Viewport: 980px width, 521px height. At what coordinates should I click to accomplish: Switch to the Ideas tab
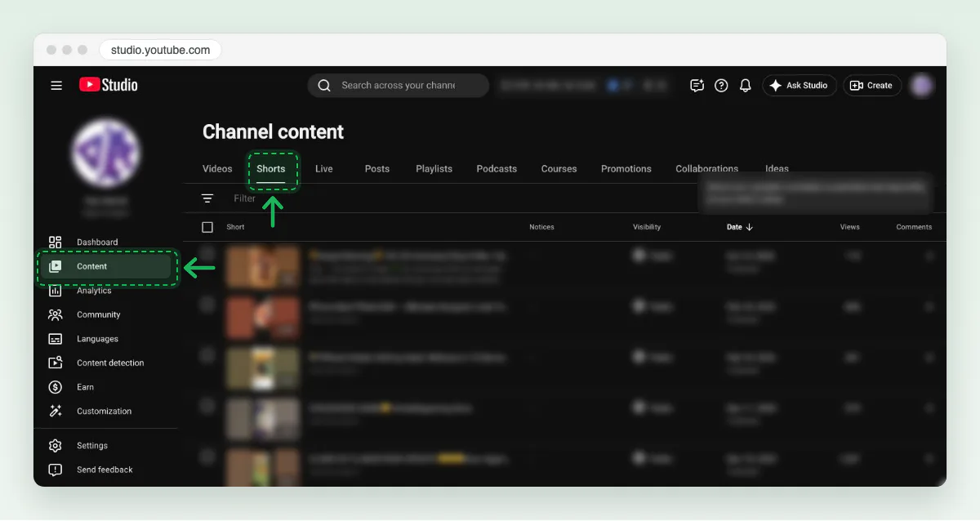click(x=777, y=169)
